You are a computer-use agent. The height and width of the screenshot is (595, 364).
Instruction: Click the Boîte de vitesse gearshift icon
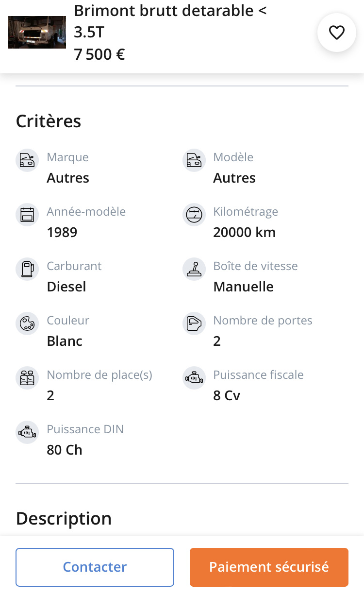point(194,269)
